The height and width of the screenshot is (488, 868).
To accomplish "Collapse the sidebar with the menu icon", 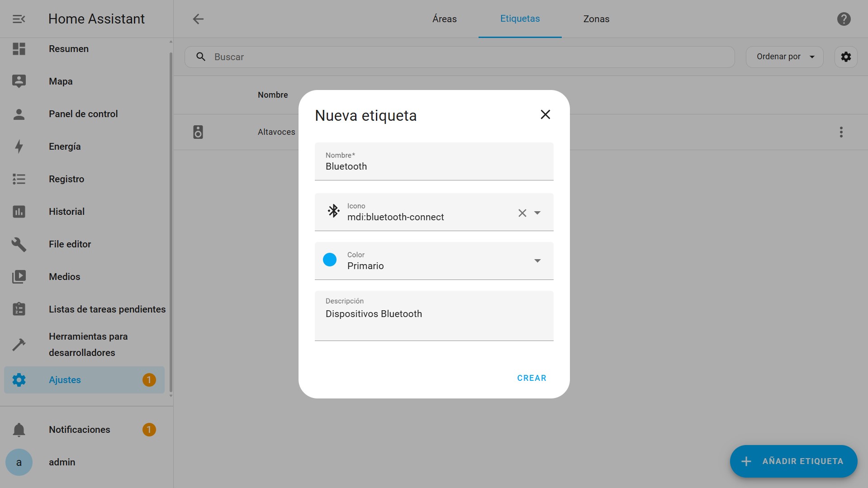I will (19, 19).
